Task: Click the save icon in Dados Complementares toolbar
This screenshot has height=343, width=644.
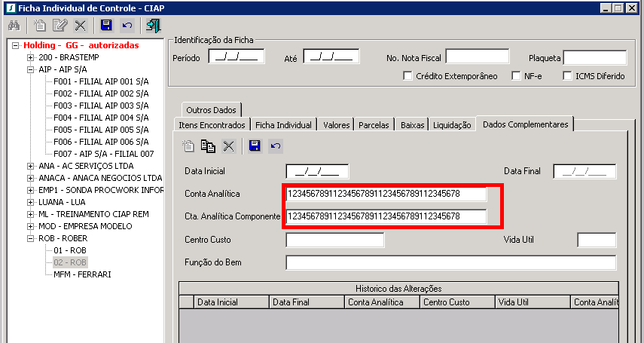Action: tap(255, 146)
